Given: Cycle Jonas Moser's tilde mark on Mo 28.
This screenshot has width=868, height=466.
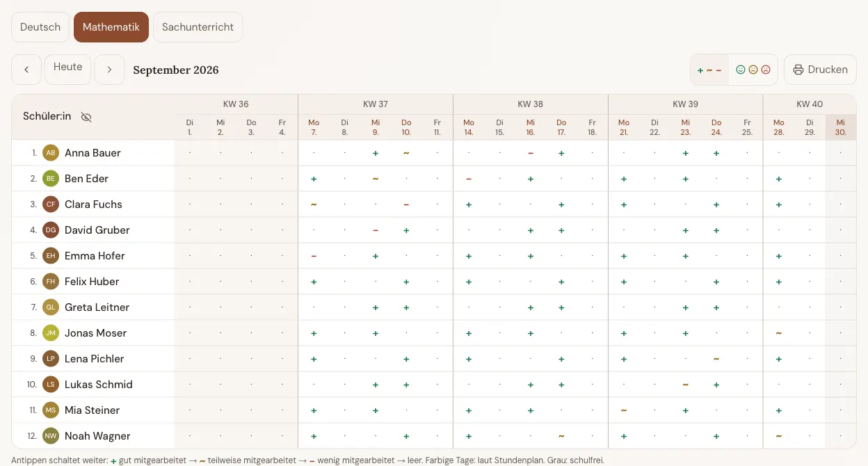Looking at the screenshot, I should click(779, 333).
